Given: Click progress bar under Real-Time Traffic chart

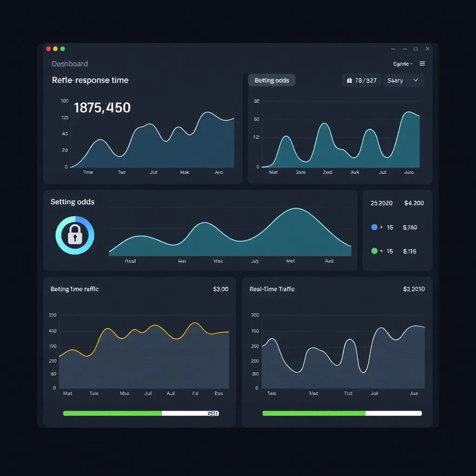Looking at the screenshot, I should 342,413.
